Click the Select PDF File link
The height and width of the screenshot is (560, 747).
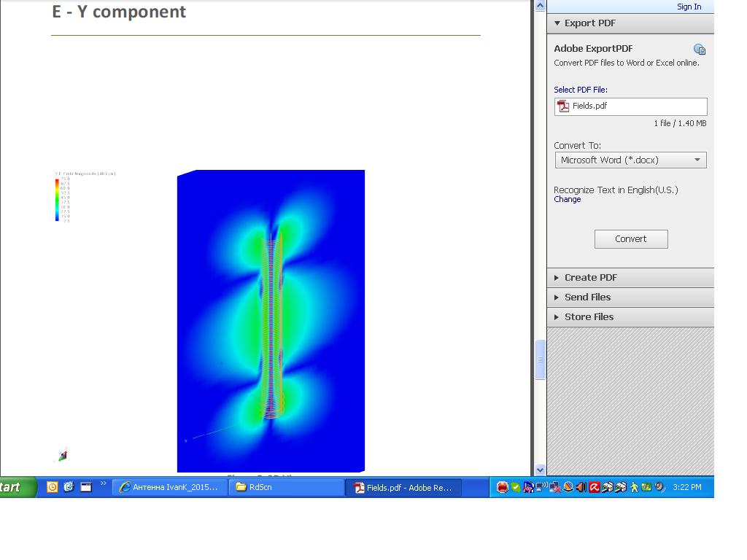coord(580,90)
